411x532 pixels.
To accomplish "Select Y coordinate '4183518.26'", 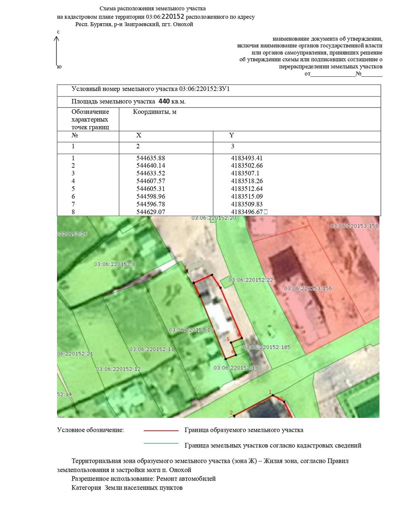I will tap(247, 181).
